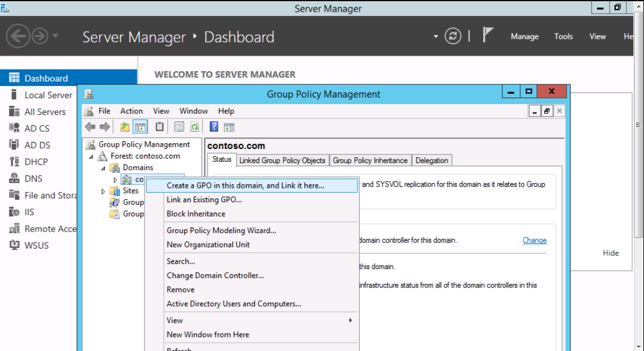Switch to Linked Group Policy Objects tab
This screenshot has height=351, width=644.
point(282,160)
